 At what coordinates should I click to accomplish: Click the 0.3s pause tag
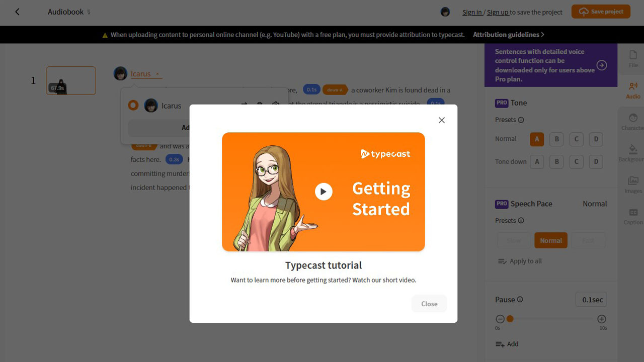click(174, 159)
